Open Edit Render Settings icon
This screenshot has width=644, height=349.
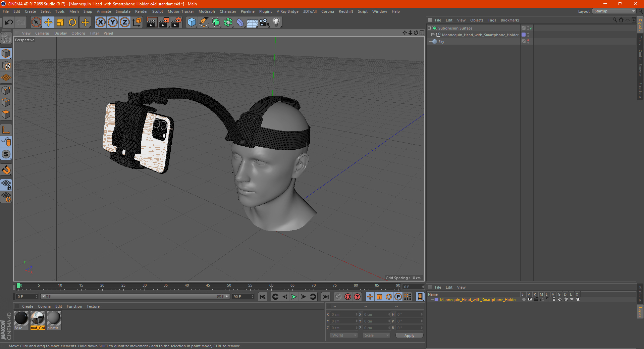coord(176,22)
